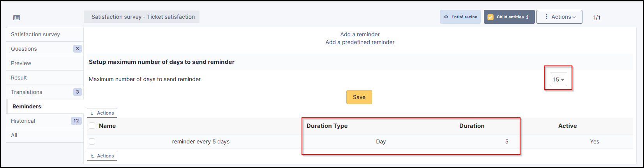Click the Questions count badge
Screen dimensions: 644x168
77,49
